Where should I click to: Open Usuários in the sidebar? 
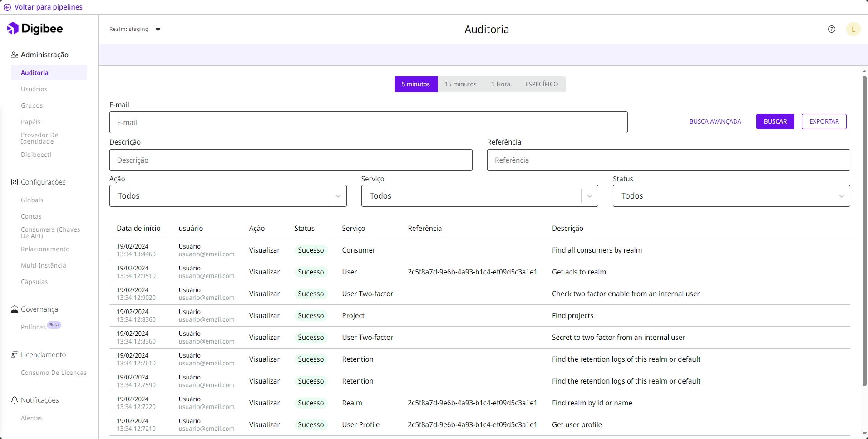pos(34,89)
